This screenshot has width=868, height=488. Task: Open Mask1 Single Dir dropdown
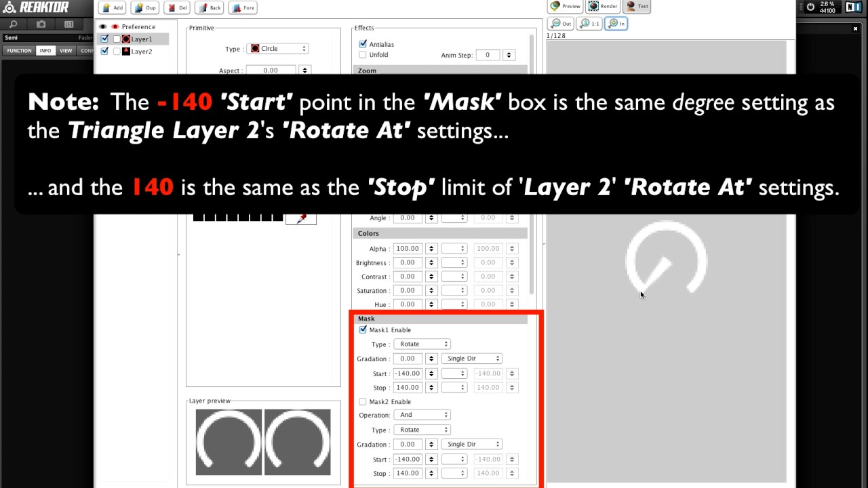(x=471, y=359)
